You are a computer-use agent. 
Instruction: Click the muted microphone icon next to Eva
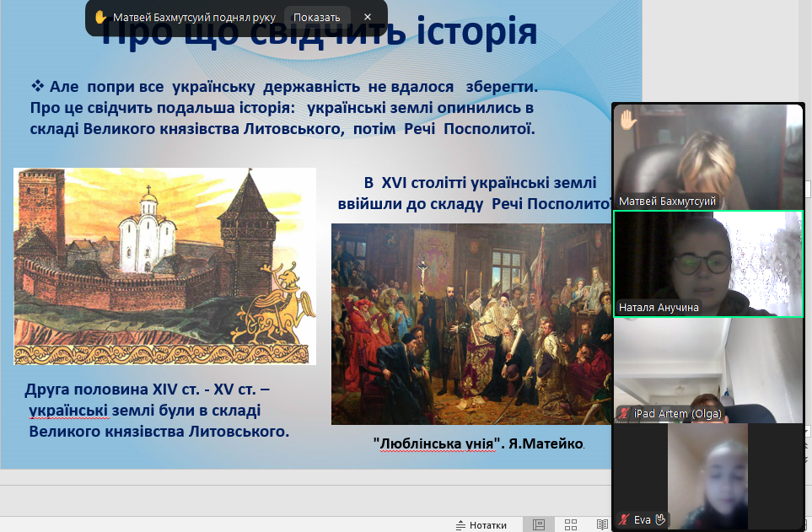coord(625,519)
